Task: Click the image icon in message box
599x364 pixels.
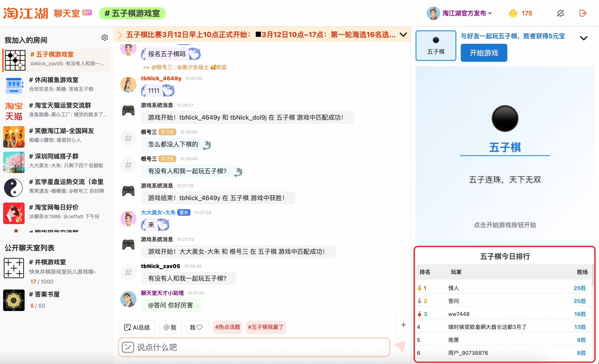Action: tap(128, 347)
